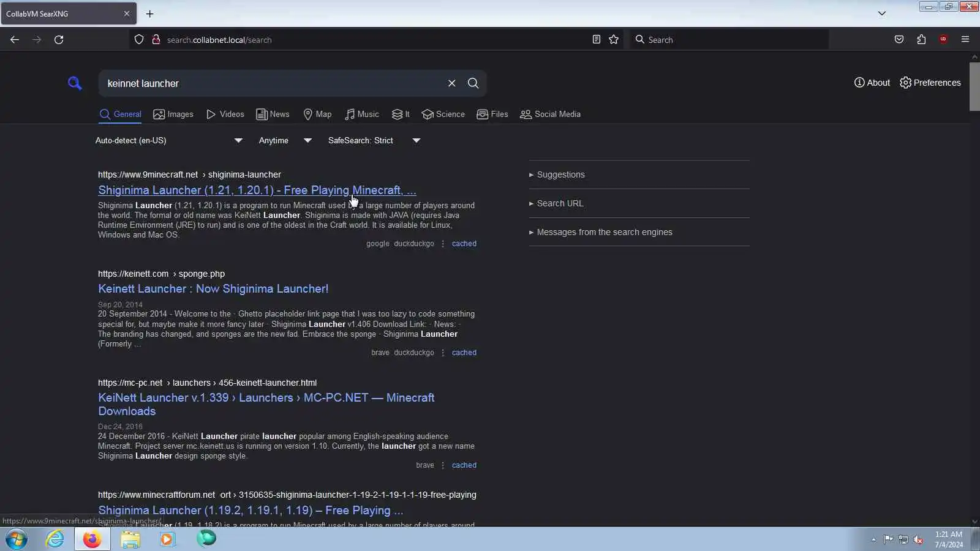Open the Firefox application menu
This screenshot has height=551, width=980.
(x=965, y=40)
